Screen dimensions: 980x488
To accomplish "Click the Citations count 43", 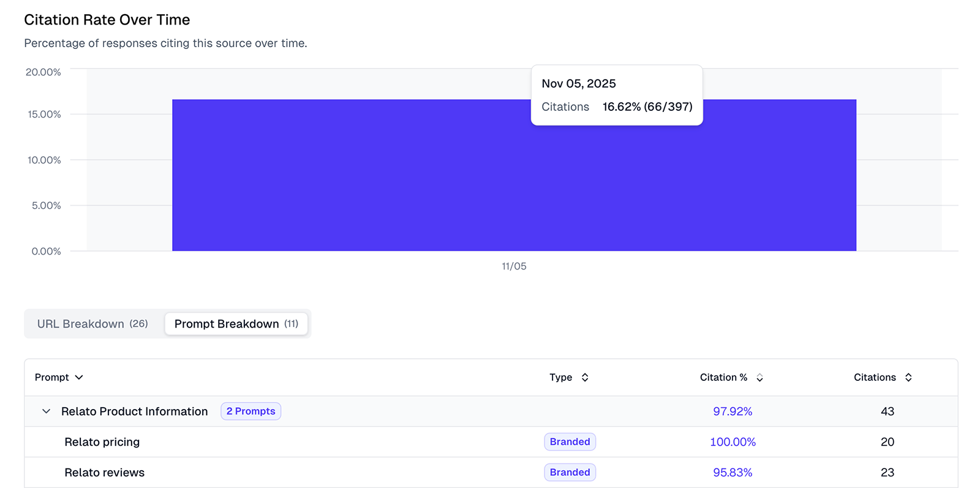I will coord(888,411).
